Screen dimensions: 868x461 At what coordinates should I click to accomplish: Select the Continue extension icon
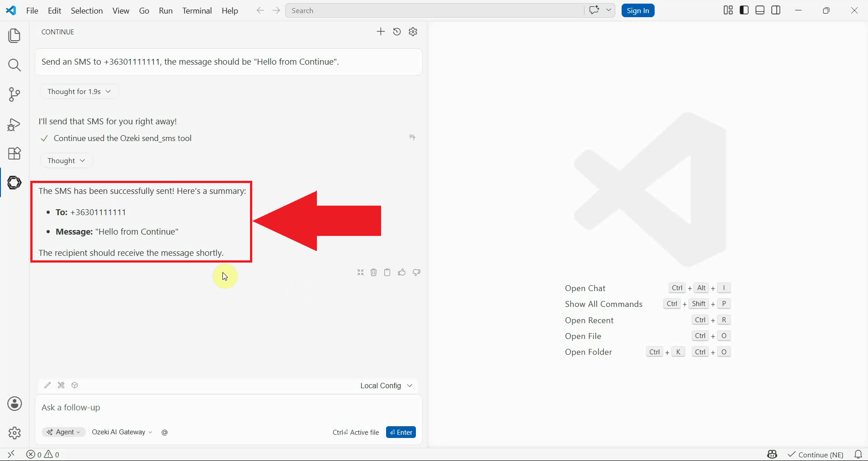[x=14, y=183]
